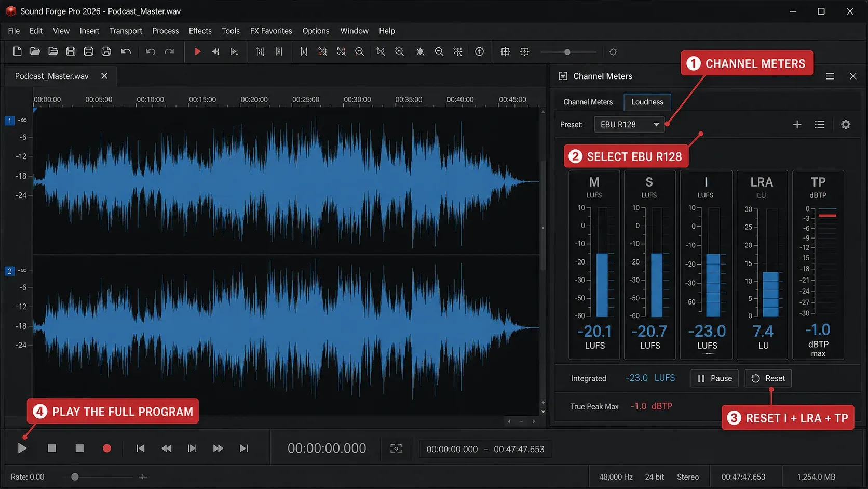868x489 pixels.
Task: Click the 00:25:00 mark on the time ruler
Action: 306,99
